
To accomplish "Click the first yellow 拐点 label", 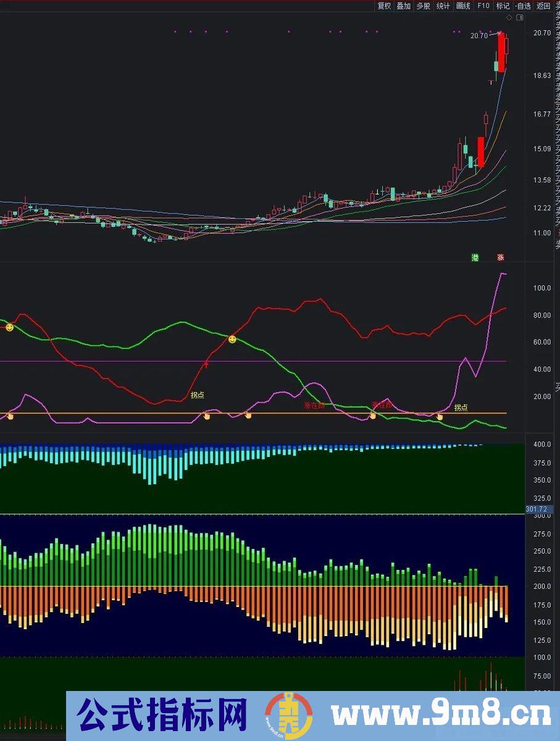I will tap(198, 395).
